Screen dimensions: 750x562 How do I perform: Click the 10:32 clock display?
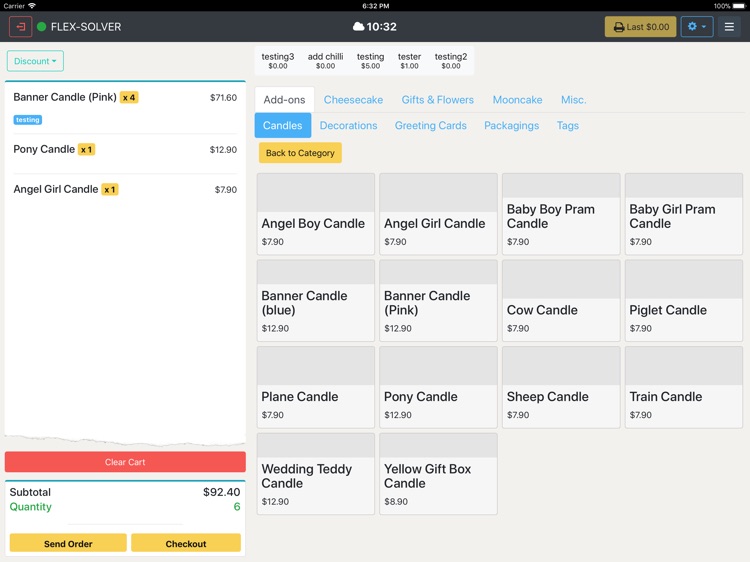381,27
